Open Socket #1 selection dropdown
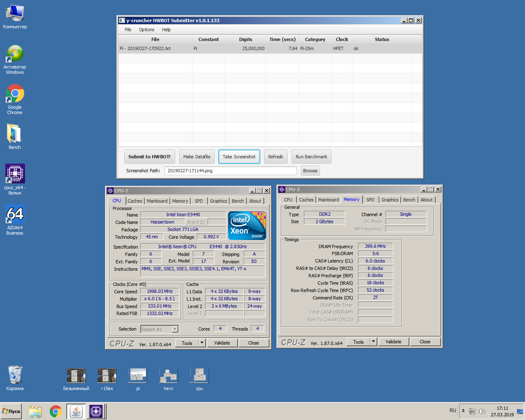 (x=160, y=329)
